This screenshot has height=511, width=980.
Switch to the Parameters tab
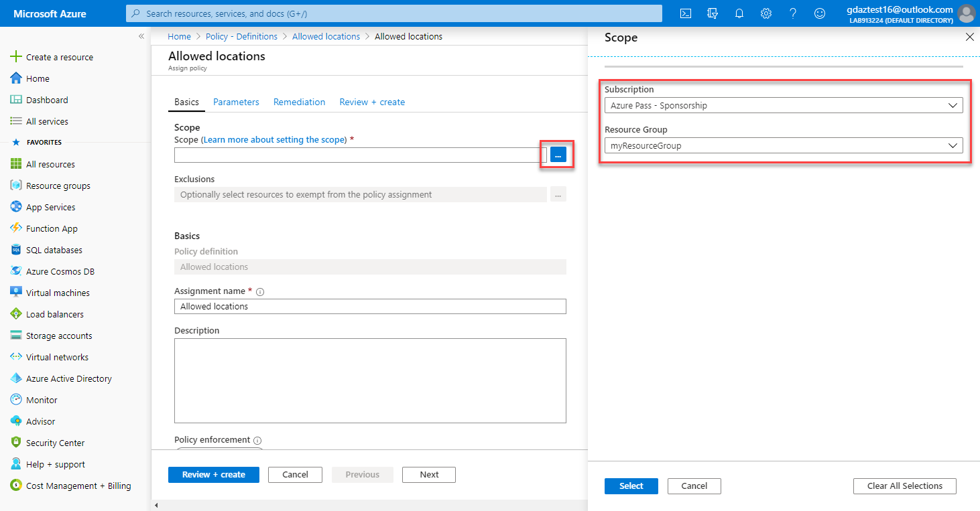(236, 102)
